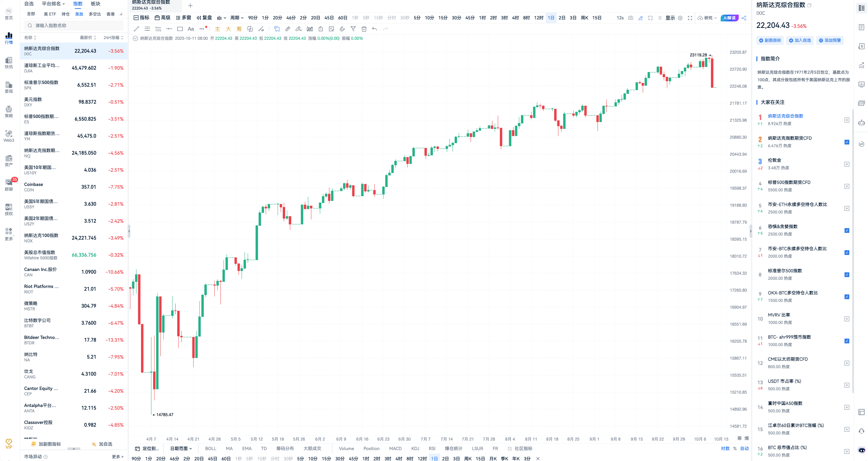Uncheck 恐惧&贪婪指数 checkbox
Image resolution: width=868 pixels, height=461 pixels.
[x=847, y=230]
